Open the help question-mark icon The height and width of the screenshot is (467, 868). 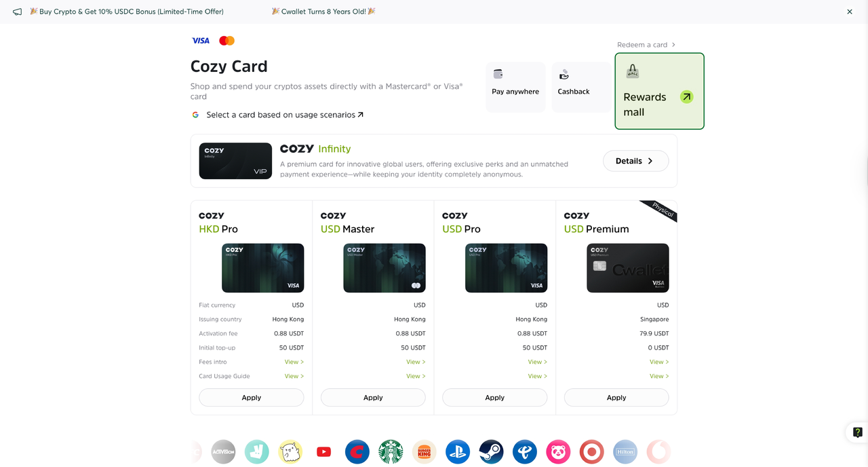coord(858,432)
